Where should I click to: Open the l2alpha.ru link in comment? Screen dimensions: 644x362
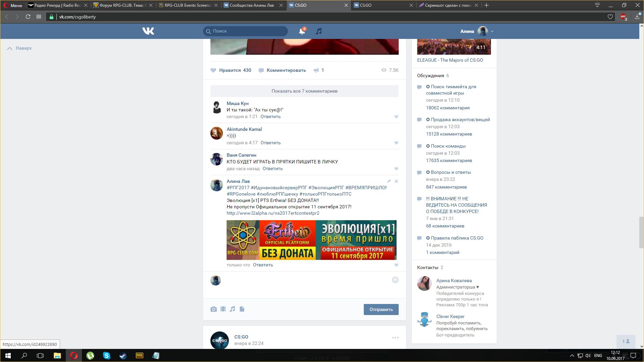273,213
